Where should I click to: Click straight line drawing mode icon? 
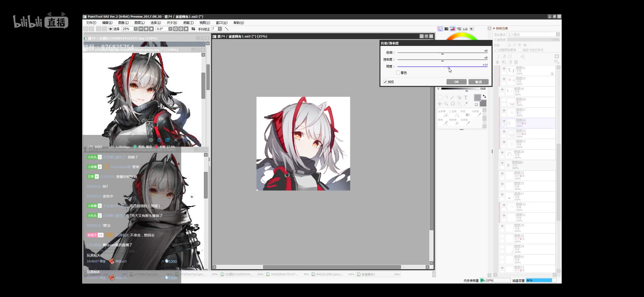coord(227,29)
